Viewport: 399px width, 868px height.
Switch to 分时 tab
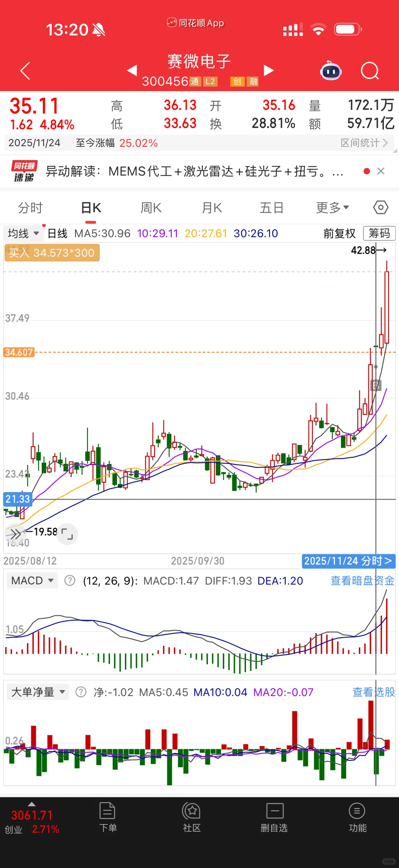30,207
